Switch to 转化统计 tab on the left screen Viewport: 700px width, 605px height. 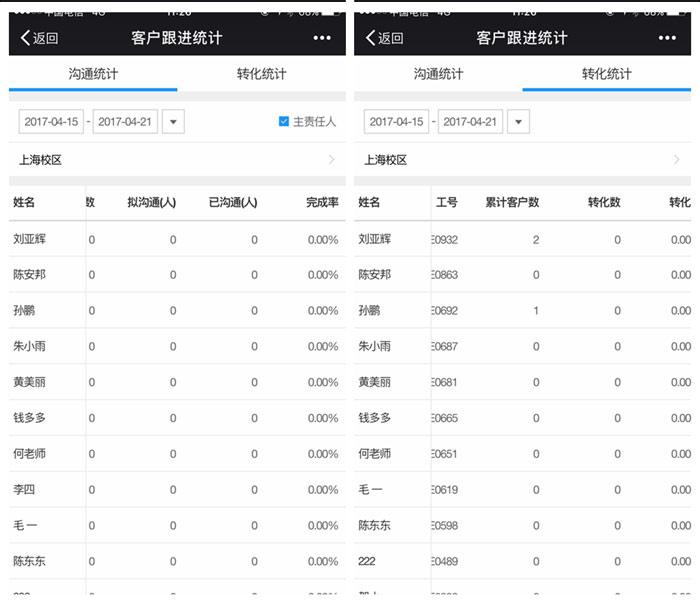pos(261,74)
